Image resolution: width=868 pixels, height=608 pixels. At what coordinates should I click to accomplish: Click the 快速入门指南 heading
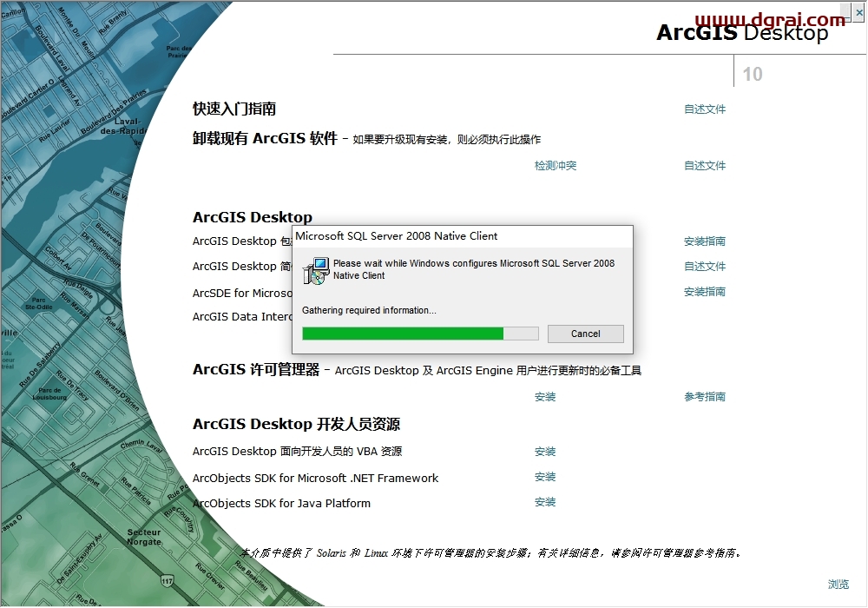pyautogui.click(x=234, y=109)
